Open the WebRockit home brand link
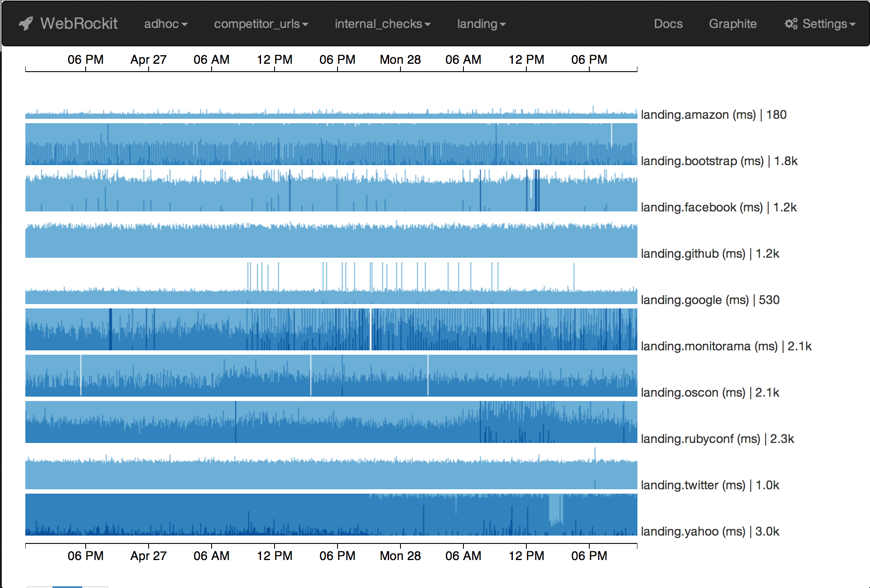The image size is (870, 588). click(x=68, y=24)
